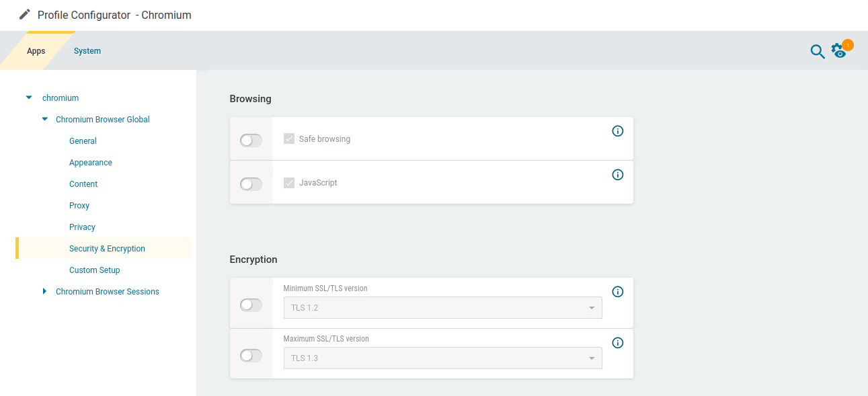Viewport: 868px width, 396px height.
Task: Switch to the System tab
Action: coord(87,51)
